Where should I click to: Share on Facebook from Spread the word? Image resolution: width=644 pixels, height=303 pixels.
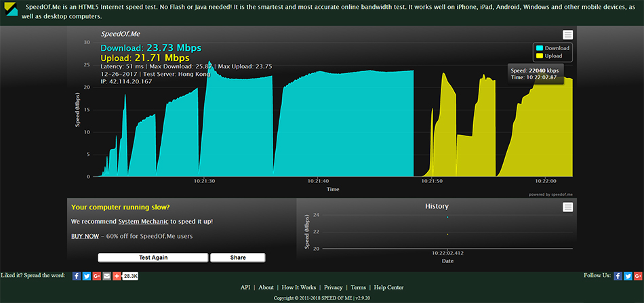[77, 277]
